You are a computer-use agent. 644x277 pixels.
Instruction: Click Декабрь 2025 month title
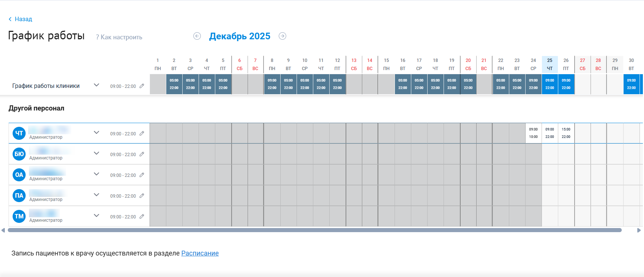[x=239, y=36]
